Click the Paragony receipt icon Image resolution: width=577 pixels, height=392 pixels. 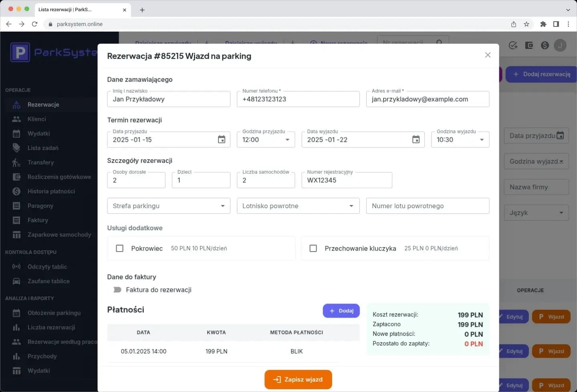(x=16, y=206)
